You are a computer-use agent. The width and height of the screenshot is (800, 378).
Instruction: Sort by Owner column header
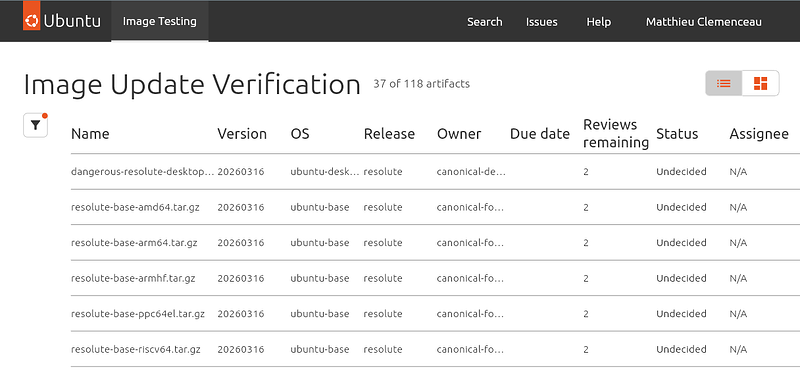pyautogui.click(x=459, y=134)
